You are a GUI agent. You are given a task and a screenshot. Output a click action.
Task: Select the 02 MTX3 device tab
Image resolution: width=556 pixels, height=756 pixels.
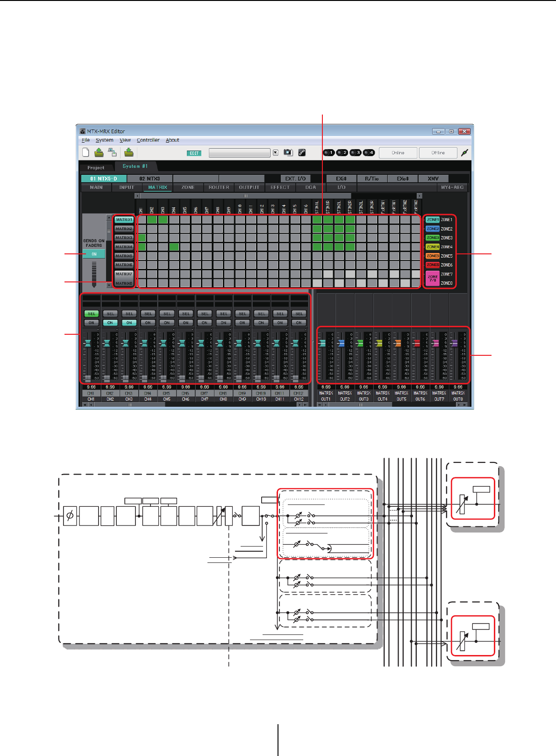150,179
